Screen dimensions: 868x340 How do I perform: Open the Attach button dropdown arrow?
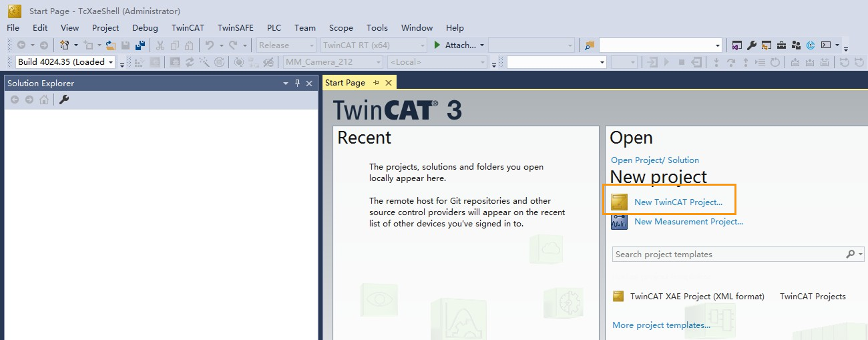(482, 45)
